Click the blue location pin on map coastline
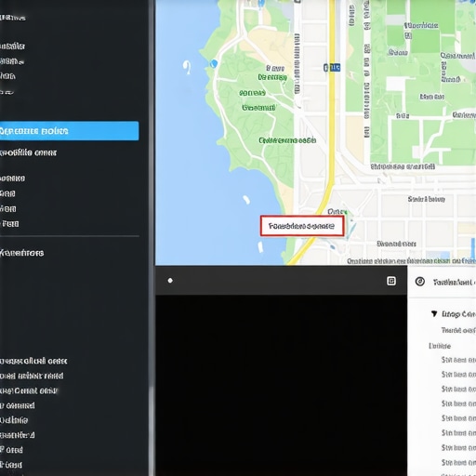The image size is (476, 476). coord(214,64)
